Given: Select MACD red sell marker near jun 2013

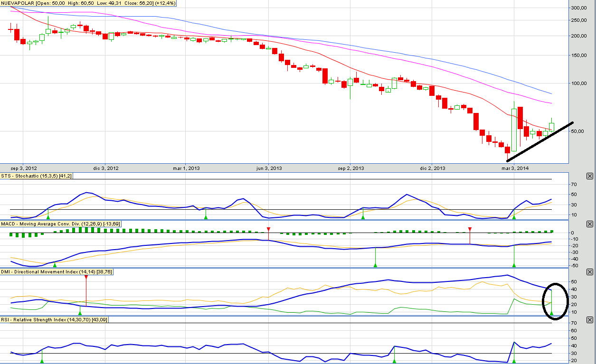Looking at the screenshot, I should click(268, 230).
